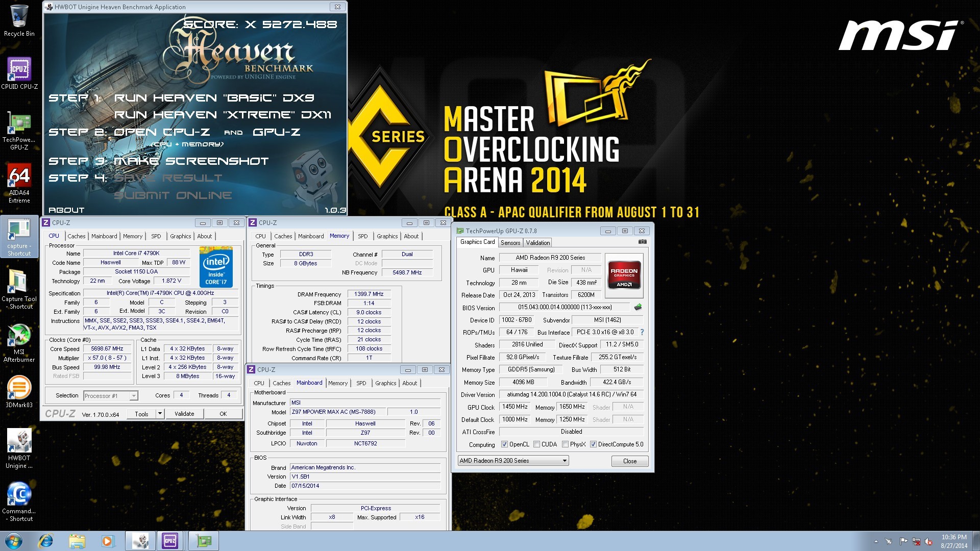
Task: Open Command Prompt shortcut desktop icon
Action: point(19,502)
